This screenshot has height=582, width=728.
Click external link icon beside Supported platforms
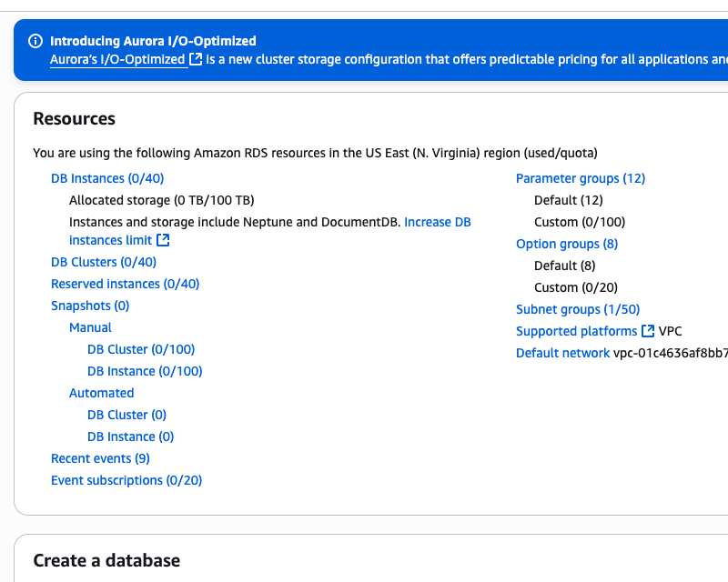click(648, 331)
